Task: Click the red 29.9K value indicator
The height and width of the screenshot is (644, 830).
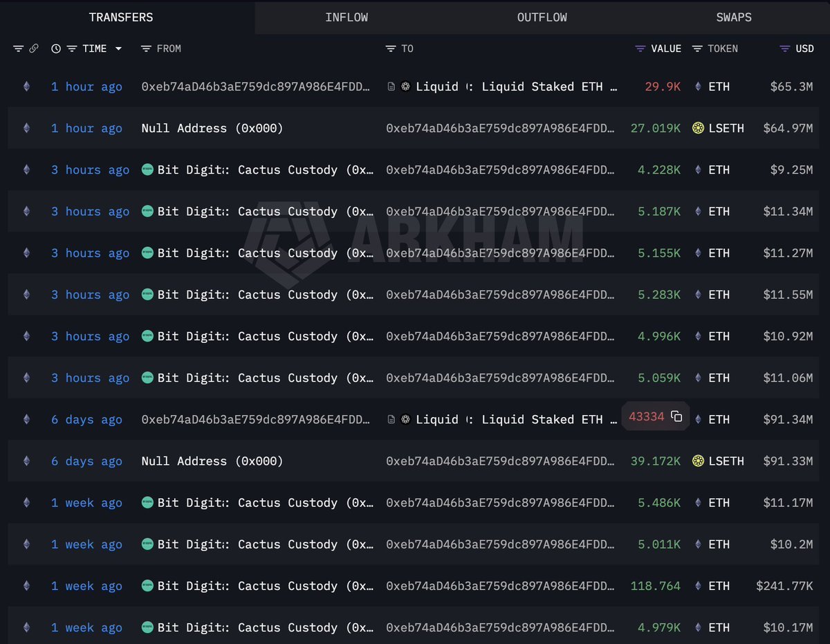Action: [x=661, y=86]
